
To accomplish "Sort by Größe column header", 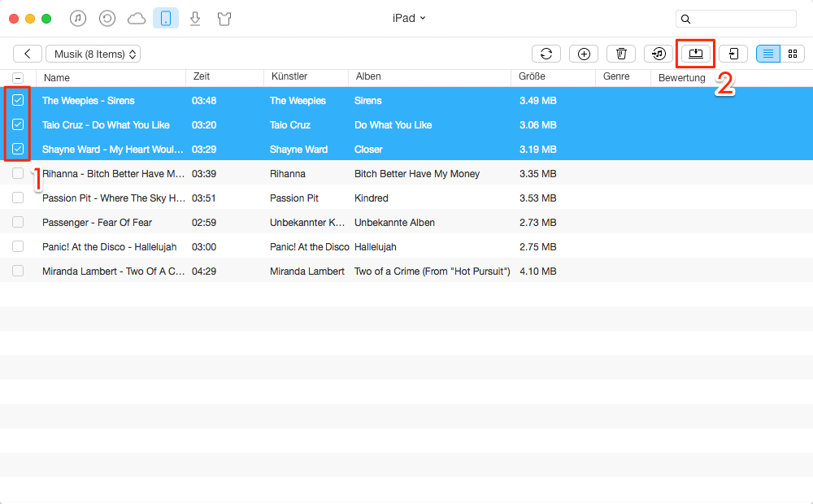I will pos(553,78).
